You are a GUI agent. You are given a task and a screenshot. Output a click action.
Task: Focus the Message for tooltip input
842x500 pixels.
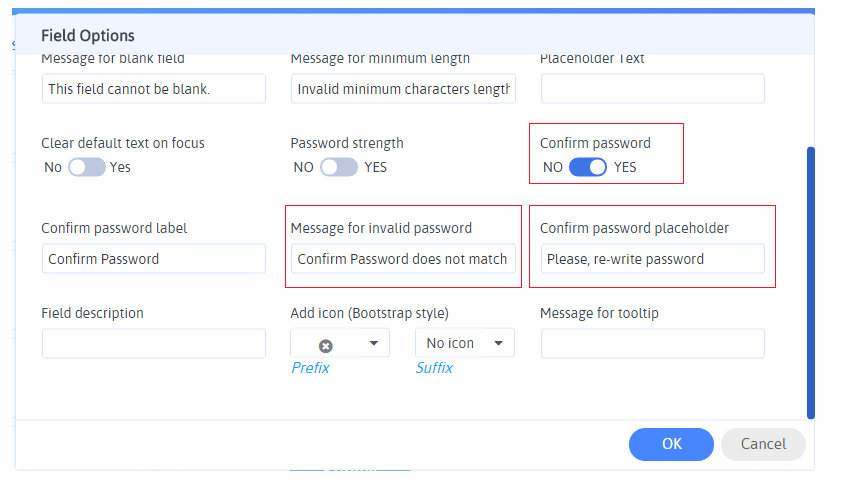[652, 344]
